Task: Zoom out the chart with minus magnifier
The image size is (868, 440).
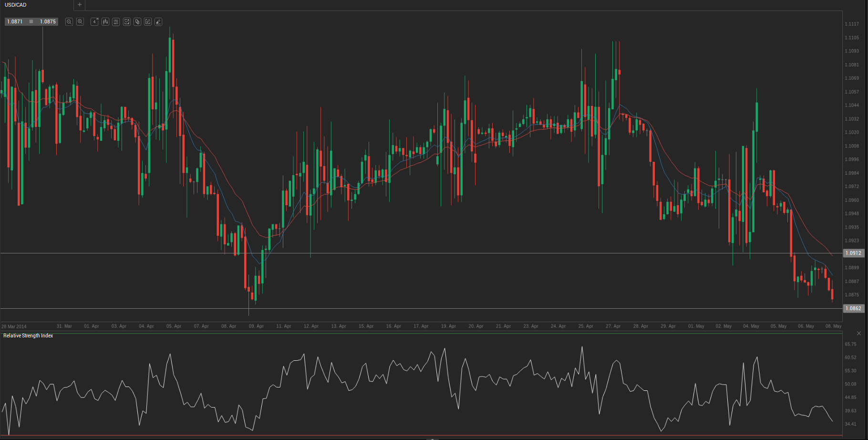Action: pos(69,22)
